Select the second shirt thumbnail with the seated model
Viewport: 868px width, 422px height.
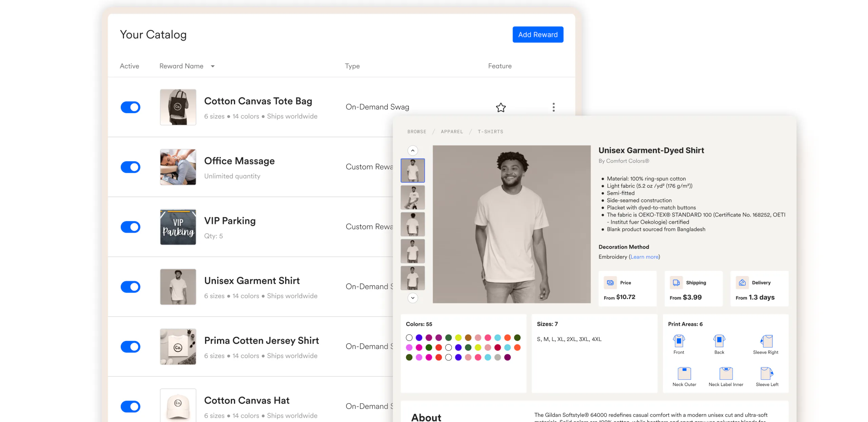coord(412,197)
